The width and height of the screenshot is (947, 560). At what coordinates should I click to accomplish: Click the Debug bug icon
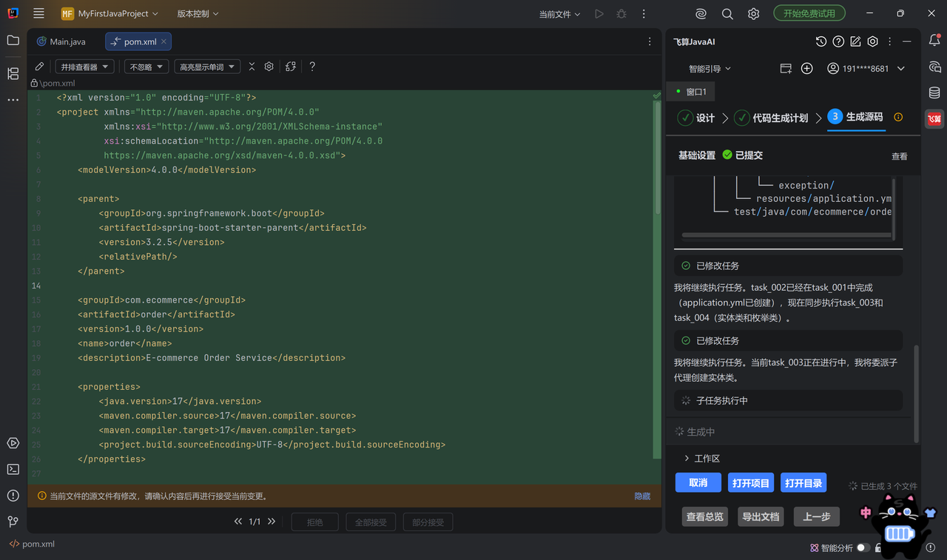[x=621, y=13]
